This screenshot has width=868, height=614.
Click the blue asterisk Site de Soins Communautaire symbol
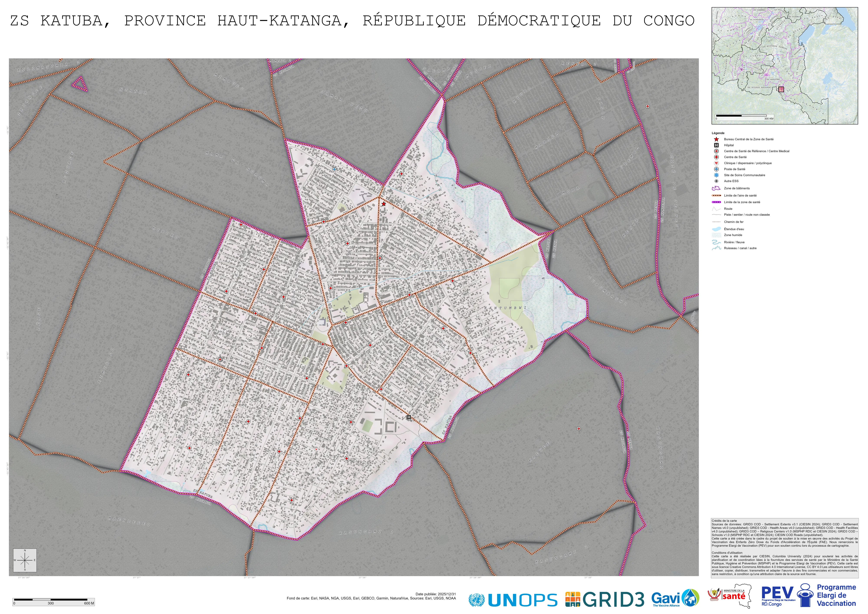pyautogui.click(x=716, y=175)
